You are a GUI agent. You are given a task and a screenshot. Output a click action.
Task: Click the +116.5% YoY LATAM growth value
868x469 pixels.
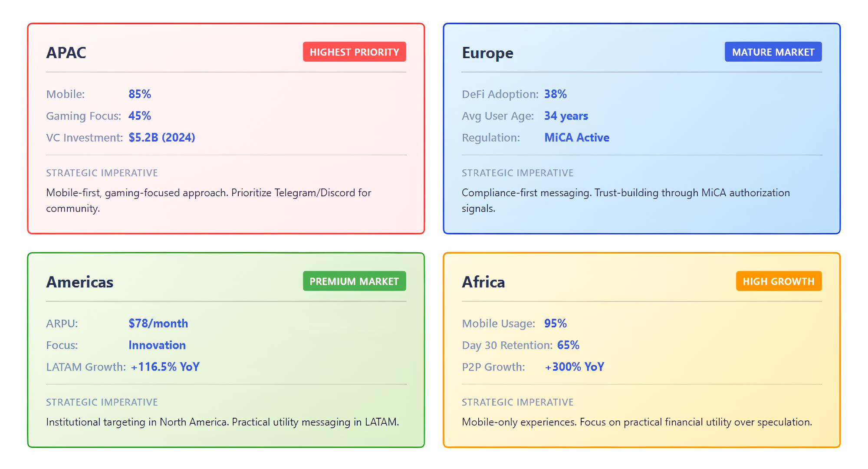coord(165,367)
